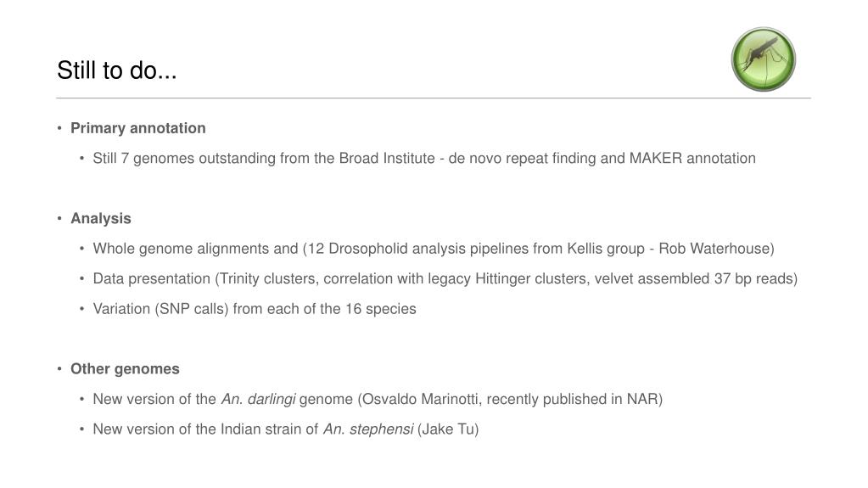This screenshot has width=868, height=488.
Task: Click the green mosquito logo icon
Action: coord(764,59)
